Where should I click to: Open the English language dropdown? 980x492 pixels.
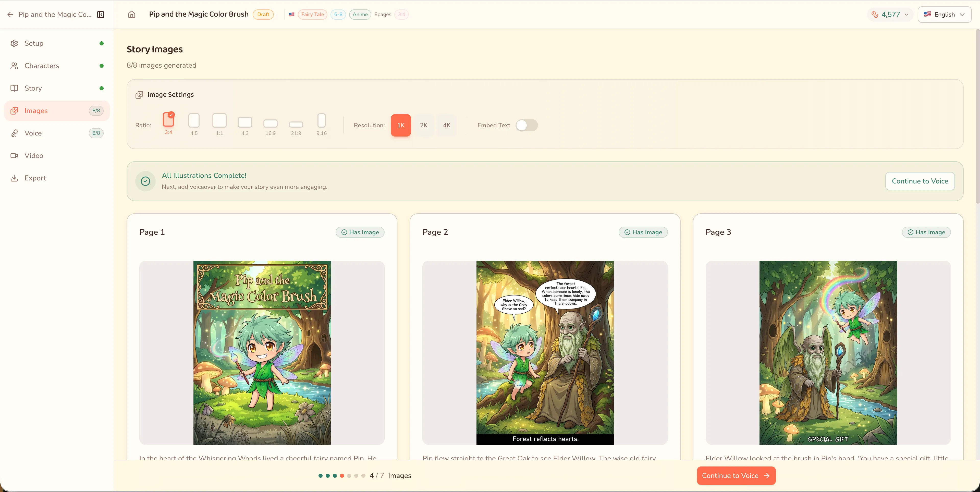[944, 15]
